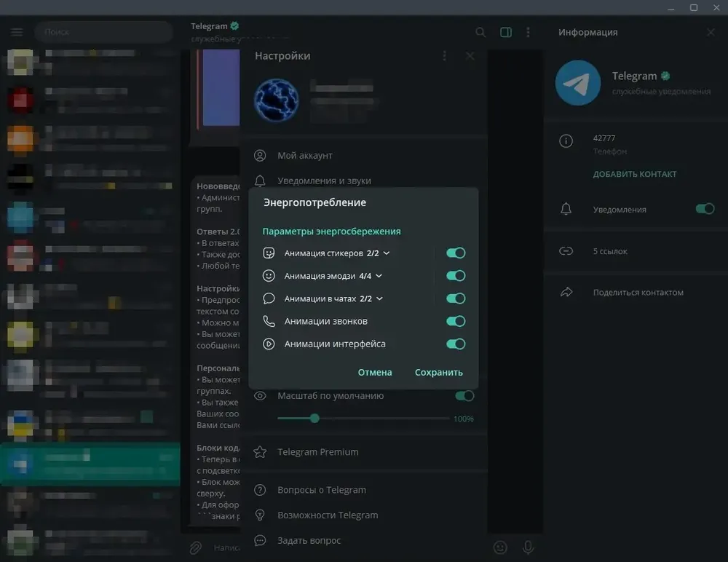This screenshot has height=562, width=728.
Task: Disable Анимации звонков switch
Action: coord(456,322)
